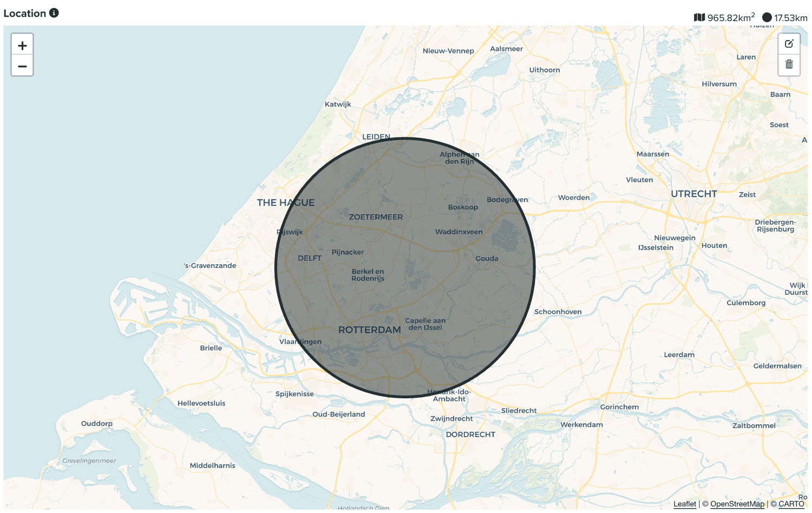Click the 'Middelharnis' map label
The image size is (812, 513).
click(212, 465)
